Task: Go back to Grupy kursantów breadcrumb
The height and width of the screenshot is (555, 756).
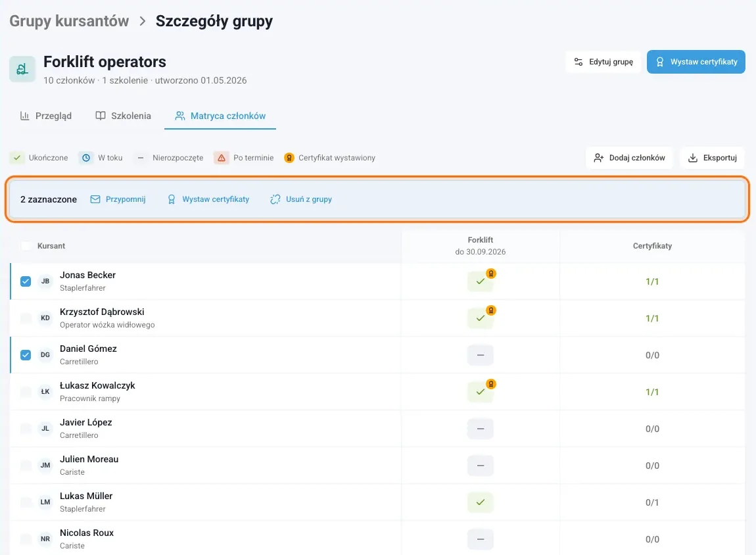Action: 69,21
